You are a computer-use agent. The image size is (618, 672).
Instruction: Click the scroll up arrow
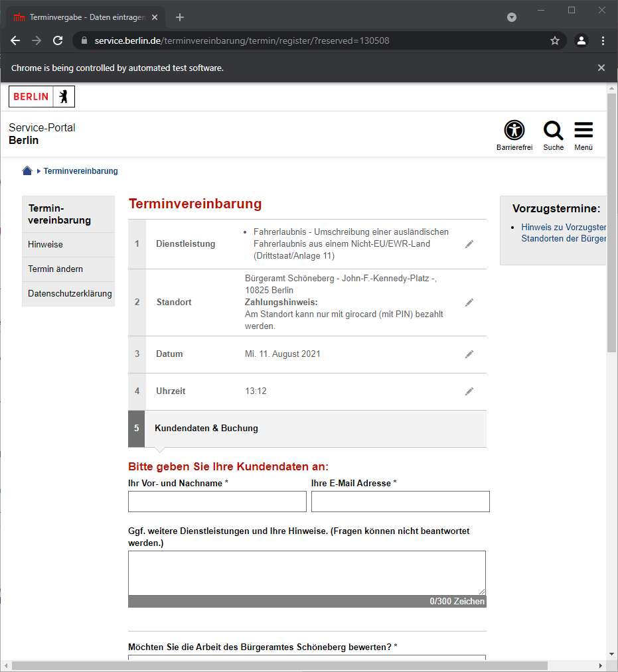point(611,88)
